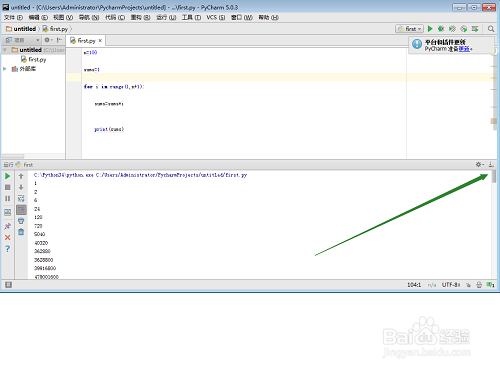Rerun 'first' in the Run panel
Viewport: 500px width, 370px height.
point(7,176)
